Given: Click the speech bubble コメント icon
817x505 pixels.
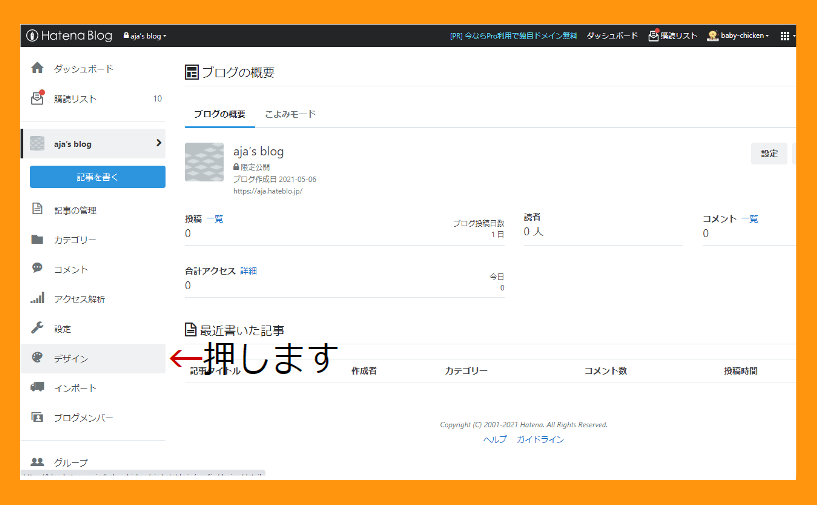Looking at the screenshot, I should coord(37,268).
